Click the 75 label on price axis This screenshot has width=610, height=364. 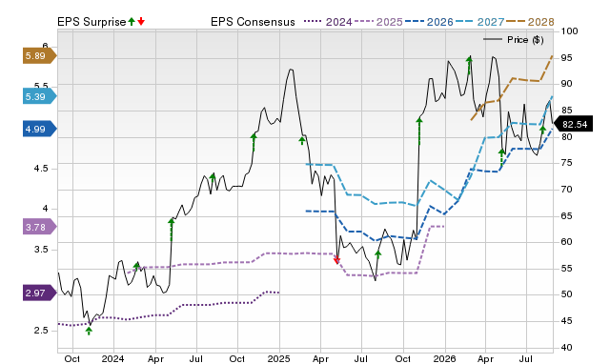(567, 163)
